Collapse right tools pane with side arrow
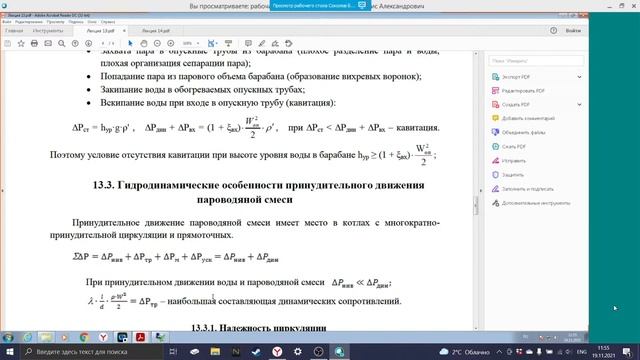640x360 pixels. [481, 191]
